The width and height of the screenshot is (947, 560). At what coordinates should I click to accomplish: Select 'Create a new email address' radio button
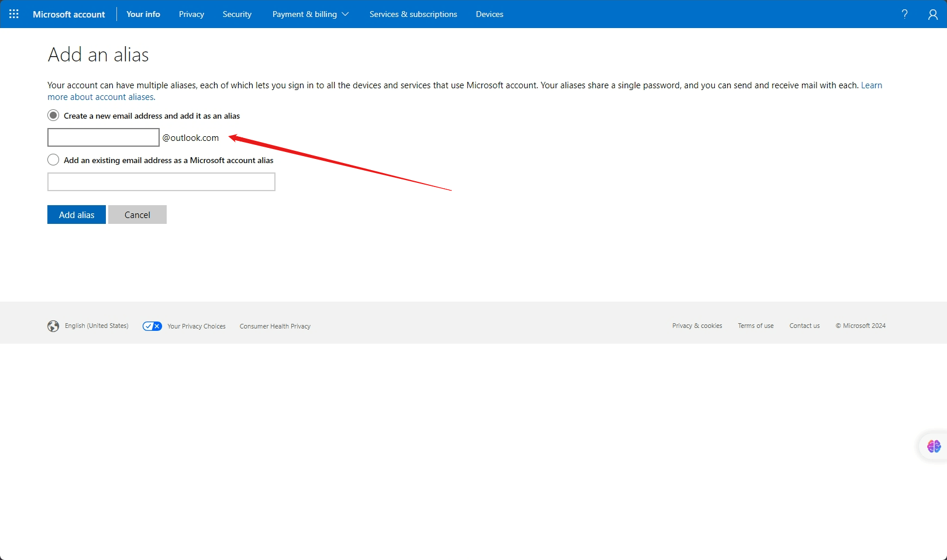point(53,115)
